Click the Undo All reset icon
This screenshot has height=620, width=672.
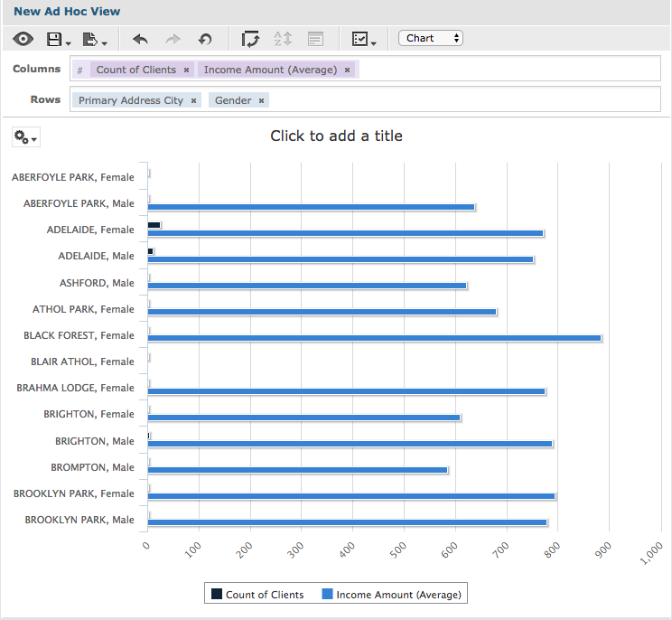tap(205, 40)
